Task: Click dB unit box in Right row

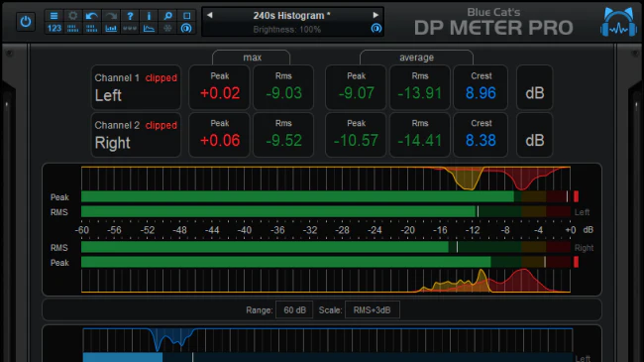Action: click(534, 135)
